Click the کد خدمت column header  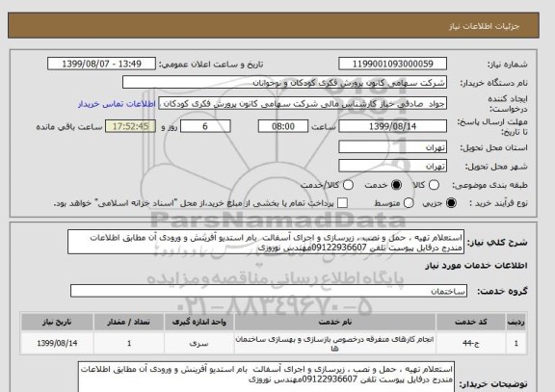[x=471, y=322]
